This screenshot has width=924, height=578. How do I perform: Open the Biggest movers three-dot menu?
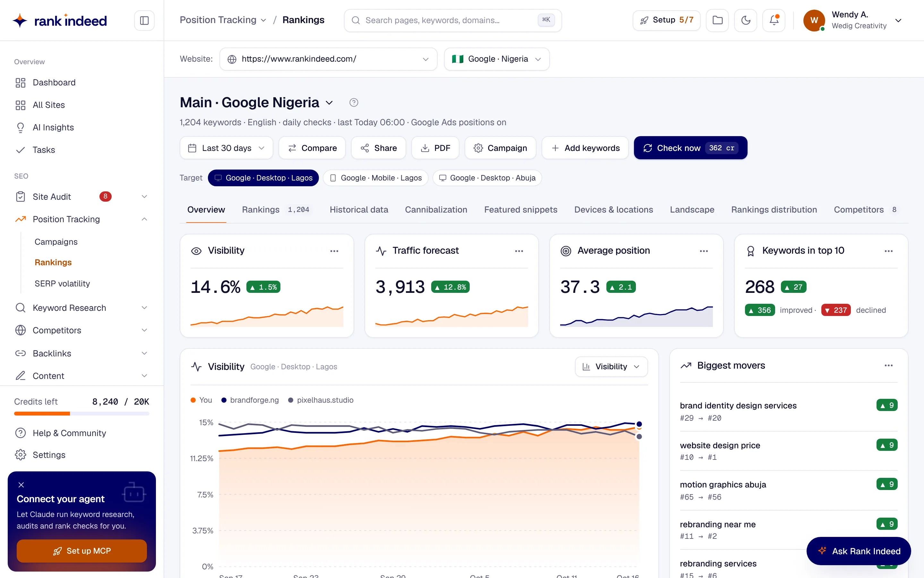(888, 365)
